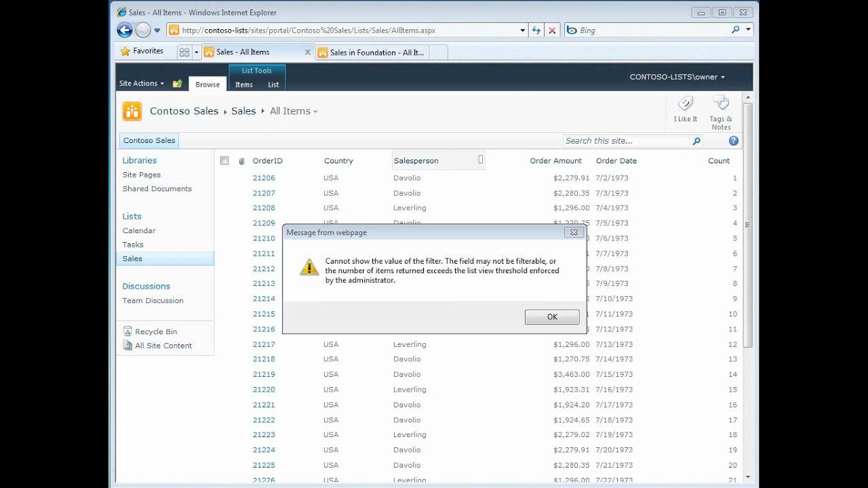Viewport: 868px width, 488px height.
Task: Click the Navigate Up folder icon
Action: 178,83
